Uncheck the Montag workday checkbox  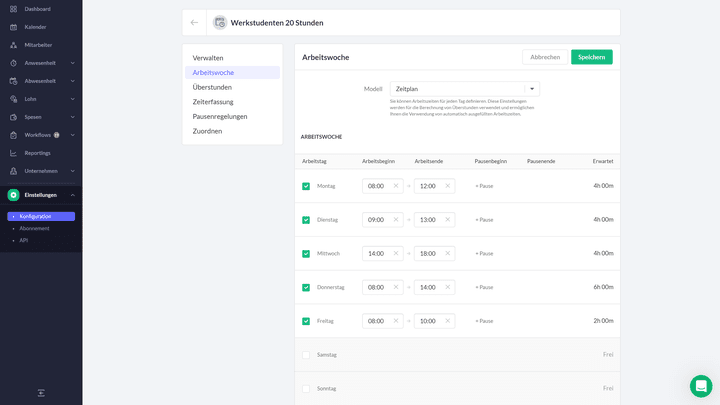(x=306, y=186)
